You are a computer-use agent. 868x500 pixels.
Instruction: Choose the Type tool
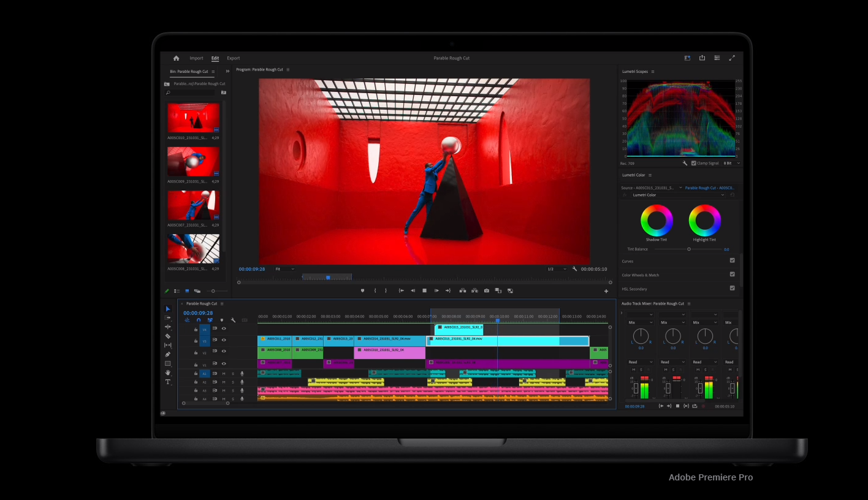click(x=168, y=382)
